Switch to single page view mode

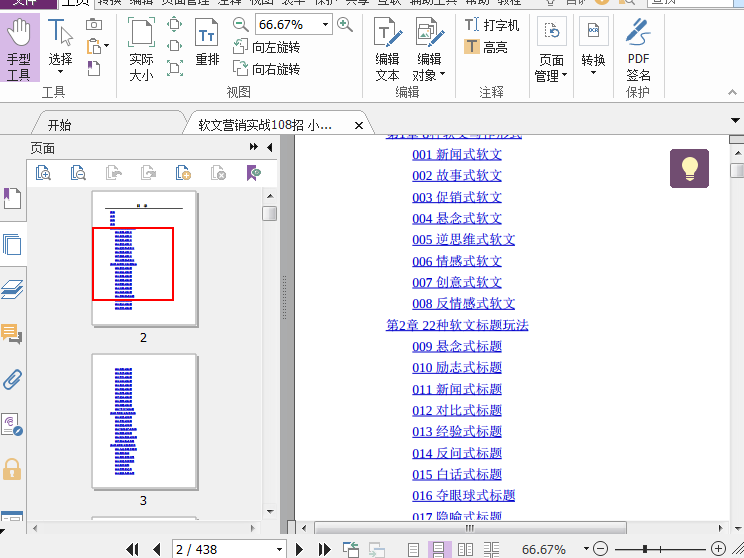click(x=412, y=549)
